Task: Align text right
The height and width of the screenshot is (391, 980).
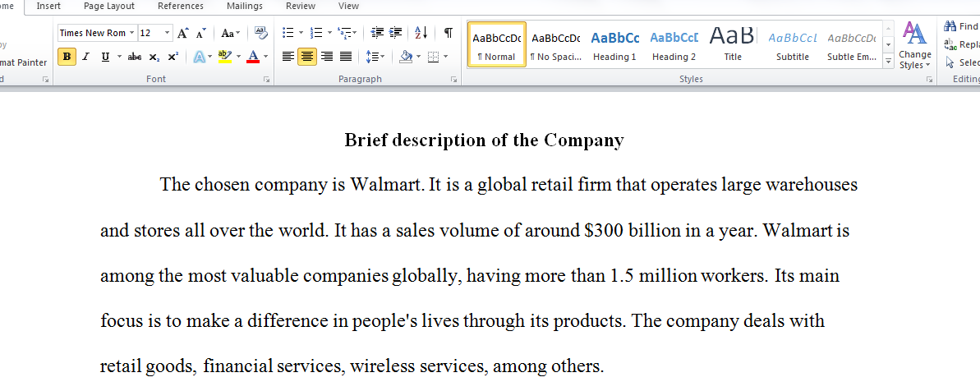Action: pos(326,57)
